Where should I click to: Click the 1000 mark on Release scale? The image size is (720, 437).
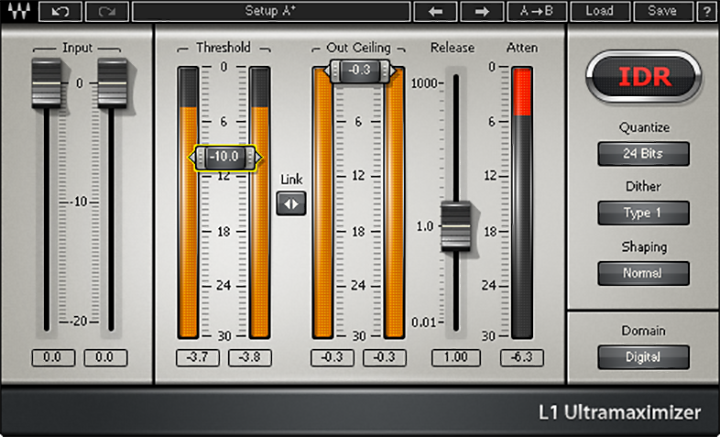[424, 84]
